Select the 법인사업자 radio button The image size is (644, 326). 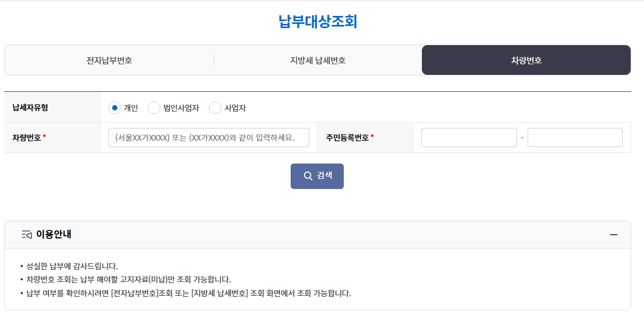coord(154,107)
